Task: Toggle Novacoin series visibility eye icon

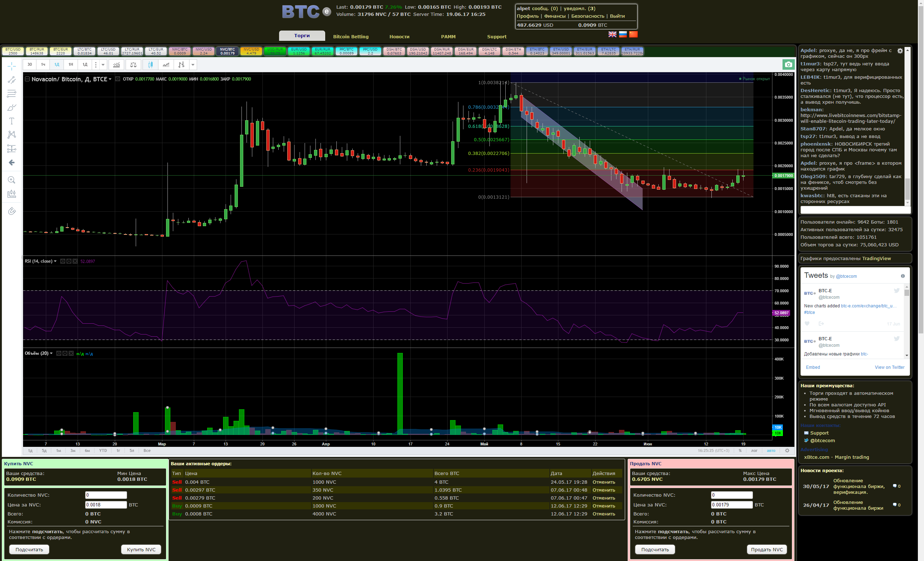Action: coord(118,79)
